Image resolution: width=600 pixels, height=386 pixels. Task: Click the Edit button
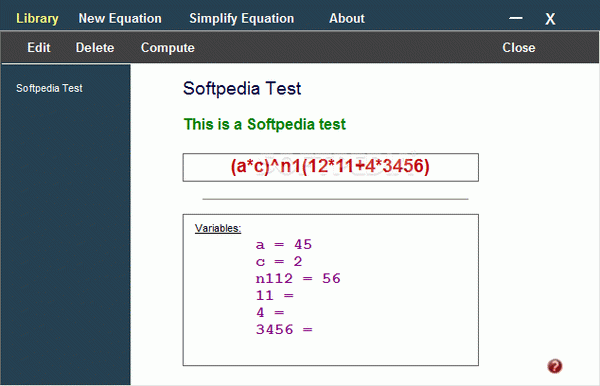tap(39, 47)
